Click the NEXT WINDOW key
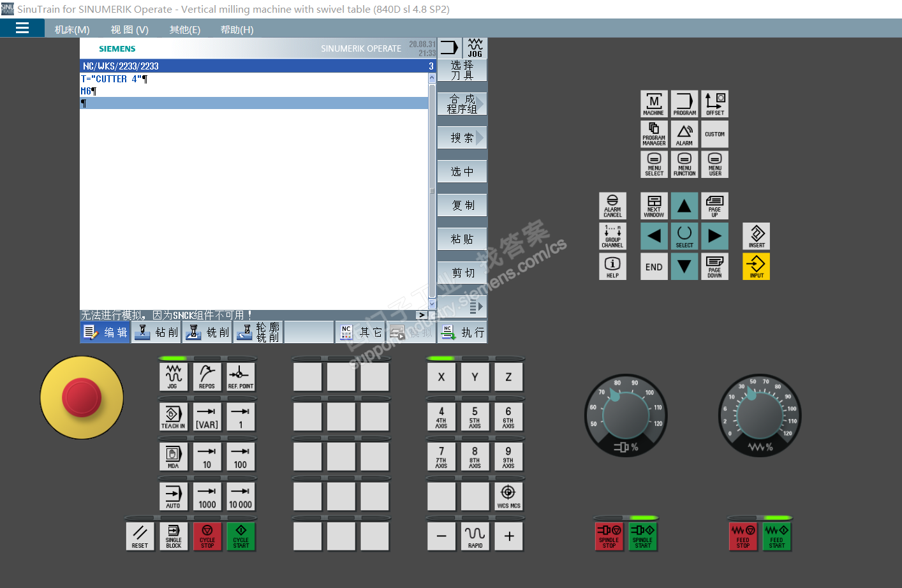 (x=654, y=206)
